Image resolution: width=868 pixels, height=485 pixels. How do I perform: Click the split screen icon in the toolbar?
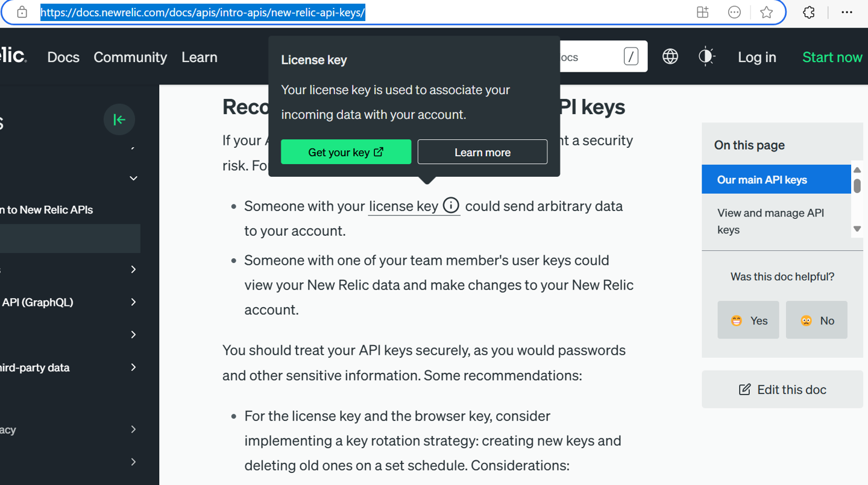[702, 12]
